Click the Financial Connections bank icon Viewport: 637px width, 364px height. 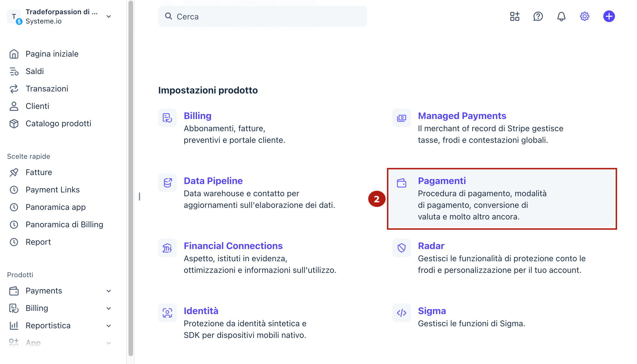[167, 248]
